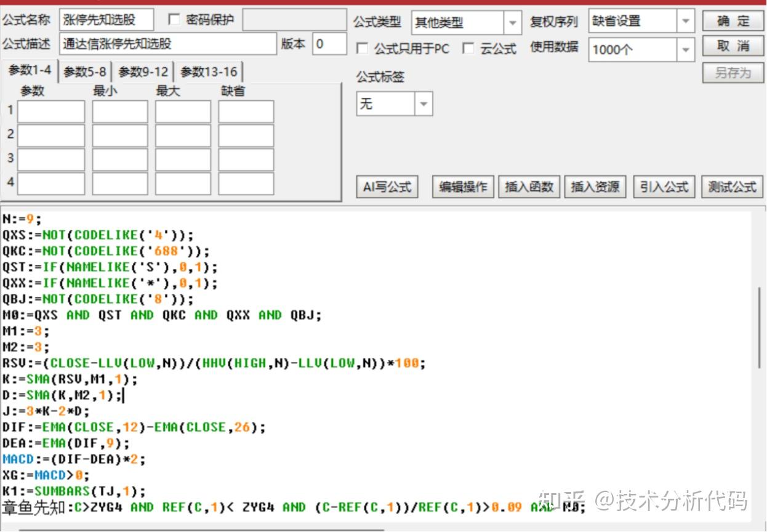The width and height of the screenshot is (767, 532).
Task: Click row 2 参数 name field
Action: 51,135
